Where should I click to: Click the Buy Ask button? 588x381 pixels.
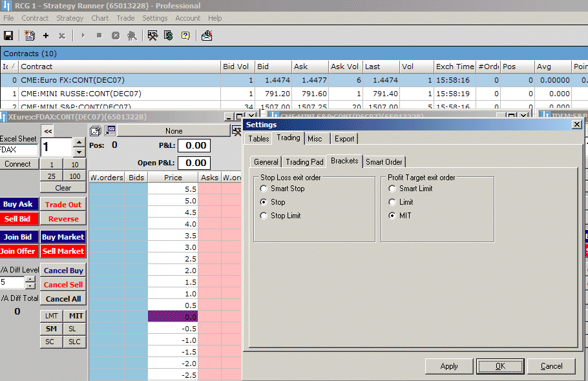tap(18, 204)
